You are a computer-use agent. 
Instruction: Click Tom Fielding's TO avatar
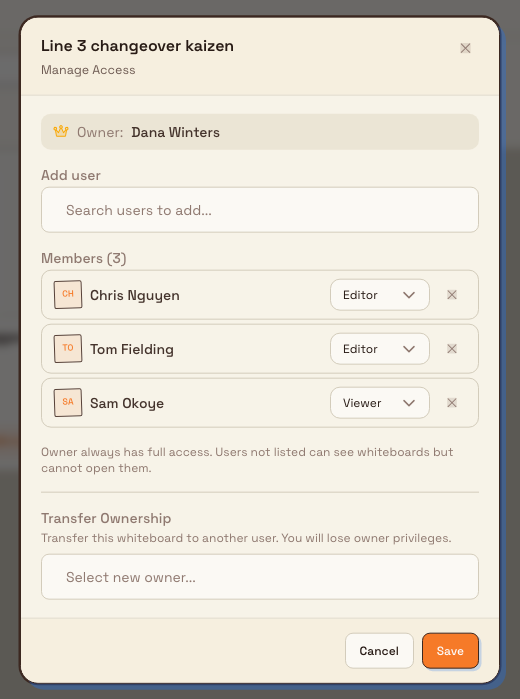(x=68, y=349)
